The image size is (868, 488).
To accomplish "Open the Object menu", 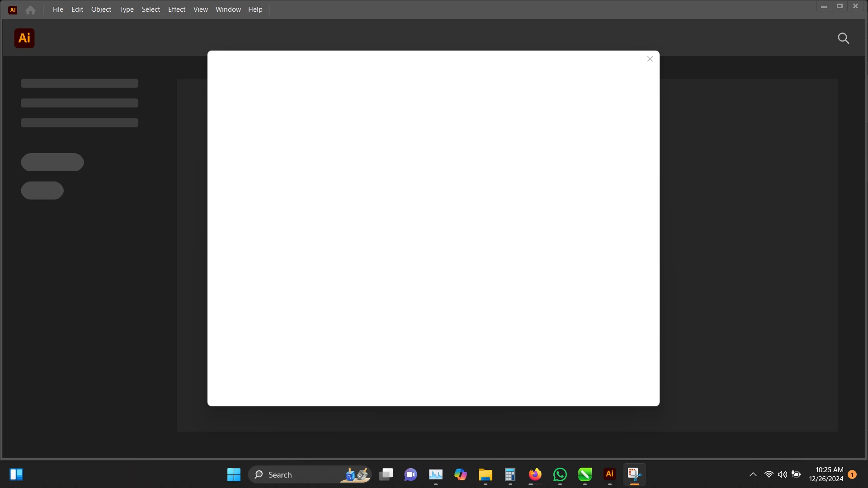I will 101,9.
